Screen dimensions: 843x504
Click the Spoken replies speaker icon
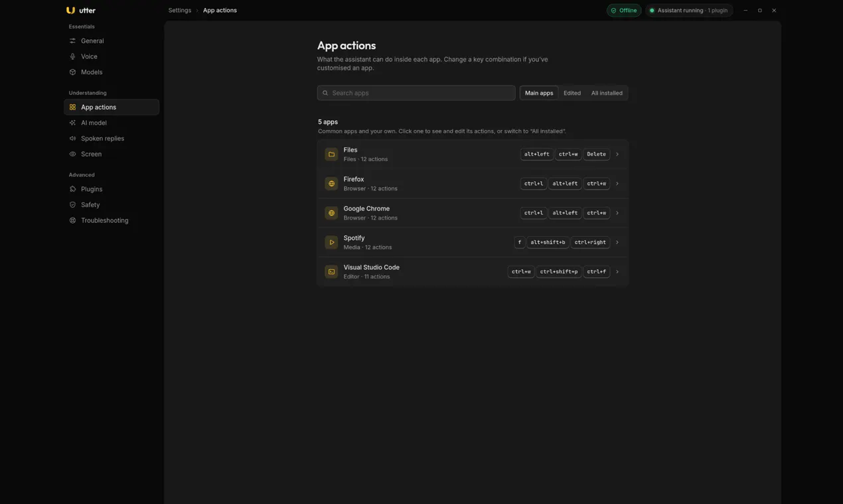coord(72,139)
